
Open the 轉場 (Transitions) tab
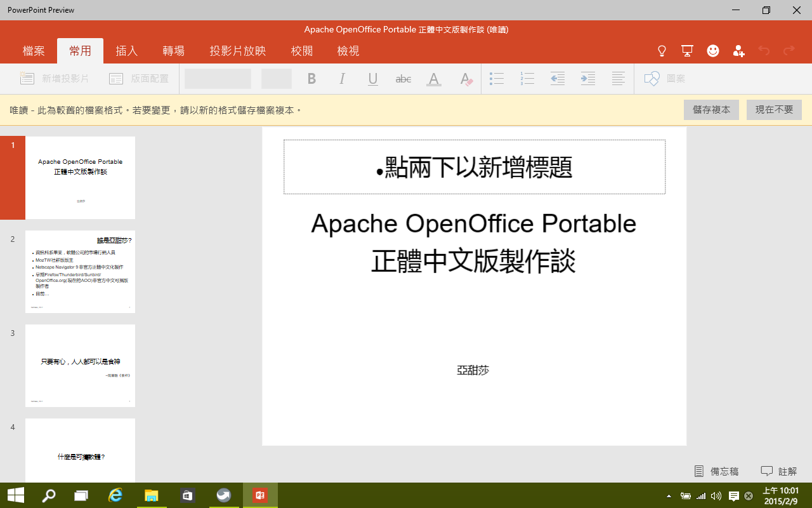[x=173, y=51]
